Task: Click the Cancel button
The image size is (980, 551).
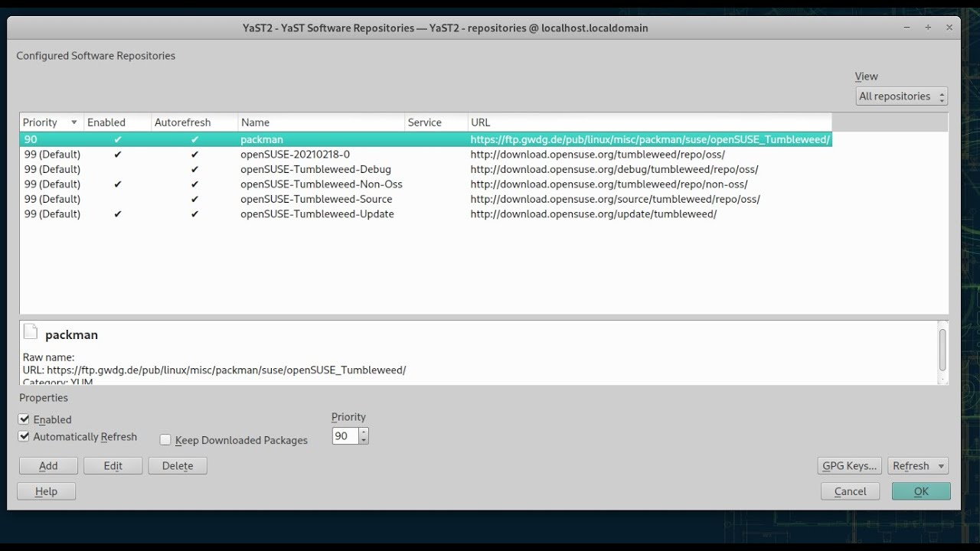Action: click(x=850, y=491)
